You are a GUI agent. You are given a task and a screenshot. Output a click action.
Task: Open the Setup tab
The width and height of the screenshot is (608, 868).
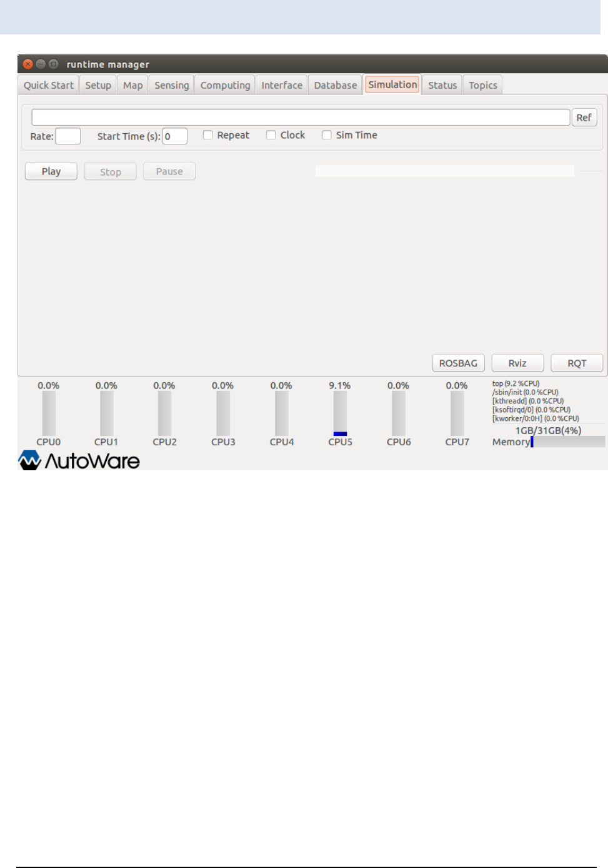pyautogui.click(x=98, y=85)
